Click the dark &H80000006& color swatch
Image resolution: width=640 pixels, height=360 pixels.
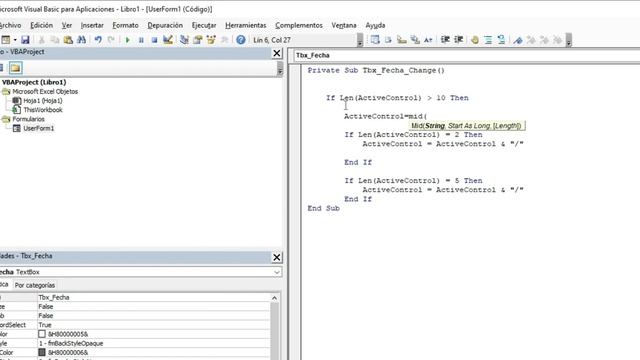(x=42, y=352)
